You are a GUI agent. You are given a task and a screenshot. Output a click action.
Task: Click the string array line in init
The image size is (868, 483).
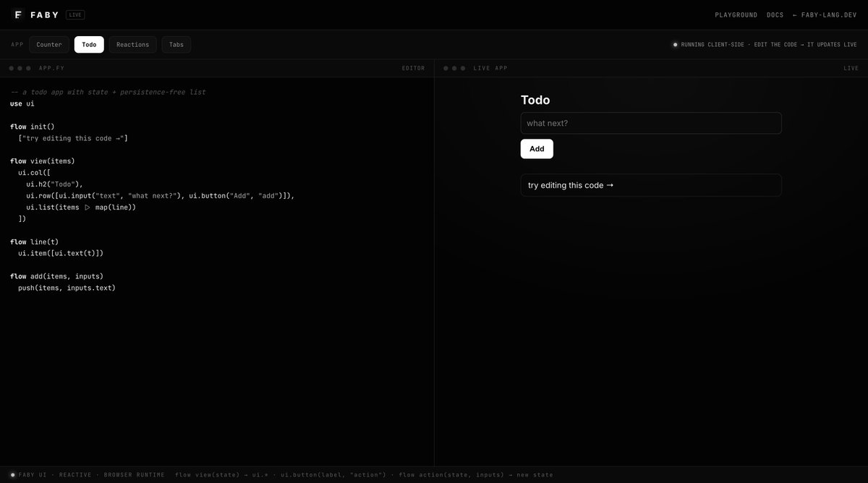[73, 138]
